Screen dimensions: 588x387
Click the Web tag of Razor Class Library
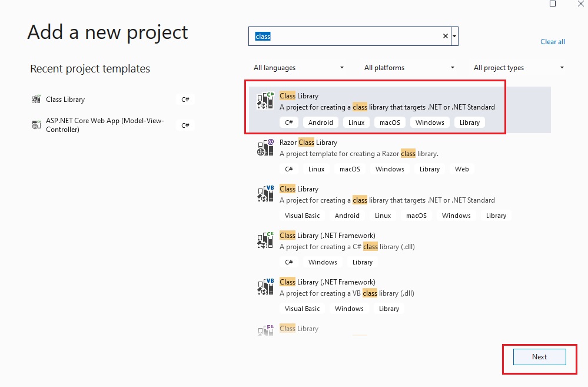(x=461, y=169)
